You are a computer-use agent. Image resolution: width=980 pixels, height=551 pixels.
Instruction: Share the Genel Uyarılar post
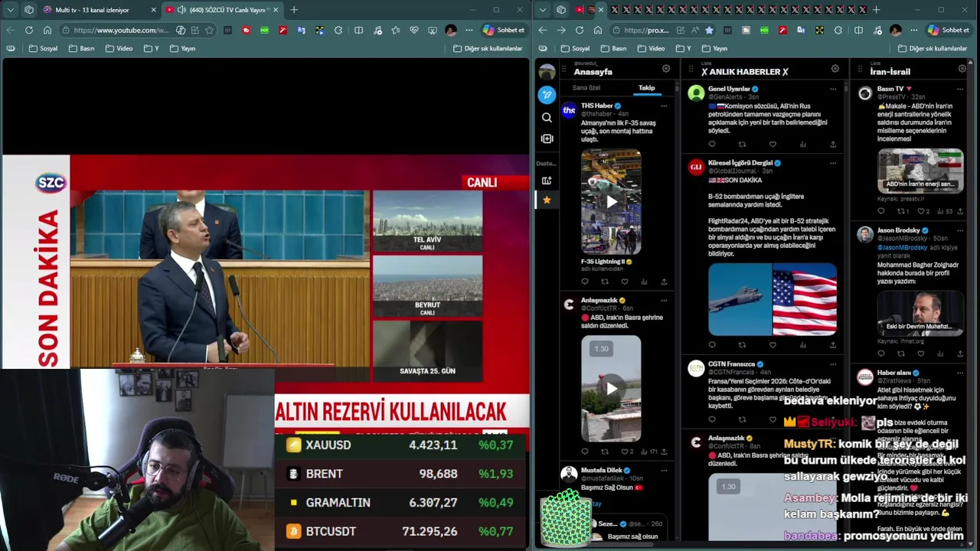pyautogui.click(x=833, y=144)
